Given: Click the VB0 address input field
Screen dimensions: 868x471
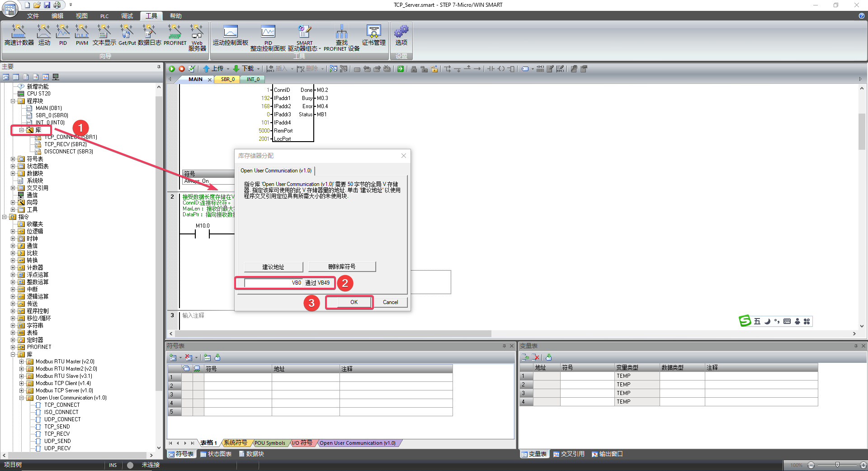Looking at the screenshot, I should point(274,283).
